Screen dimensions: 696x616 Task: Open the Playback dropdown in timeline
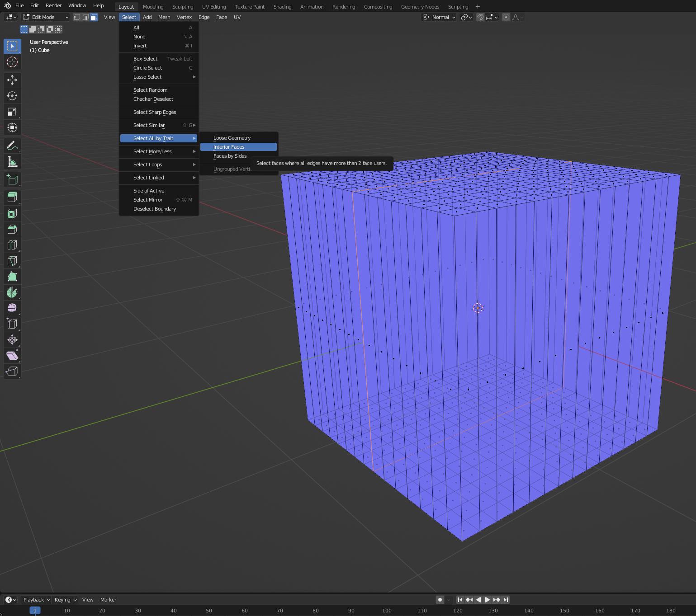36,600
